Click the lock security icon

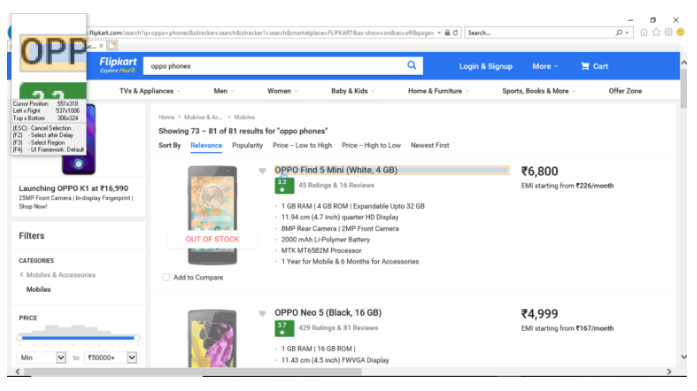click(x=447, y=33)
